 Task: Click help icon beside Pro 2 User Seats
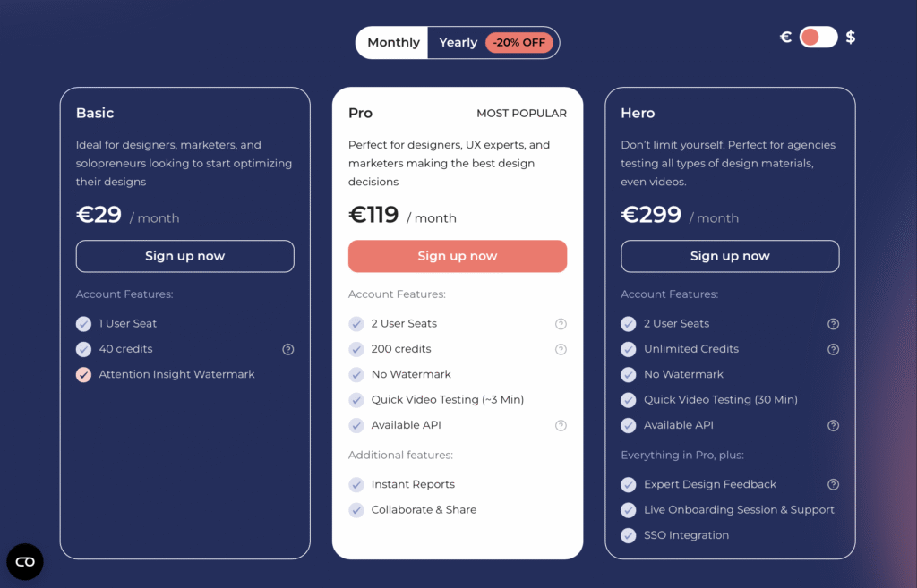click(x=561, y=324)
